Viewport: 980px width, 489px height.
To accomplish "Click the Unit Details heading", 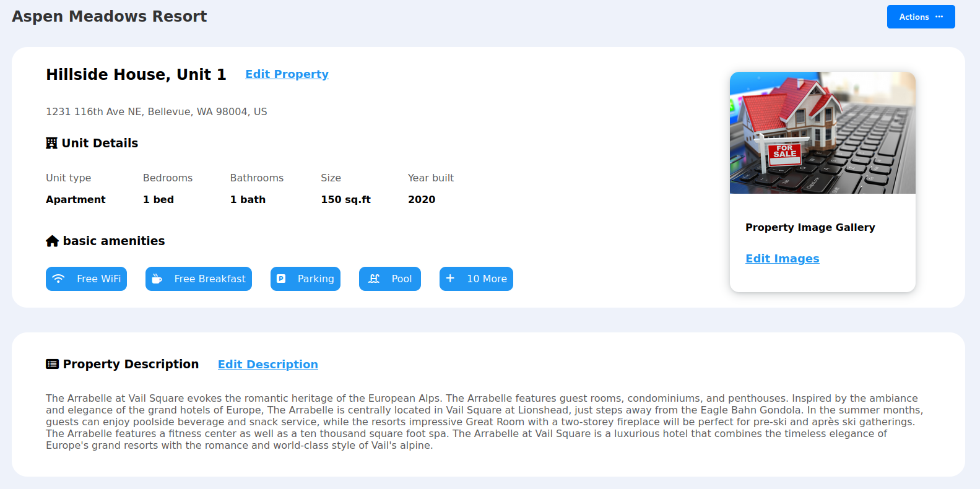I will (100, 143).
